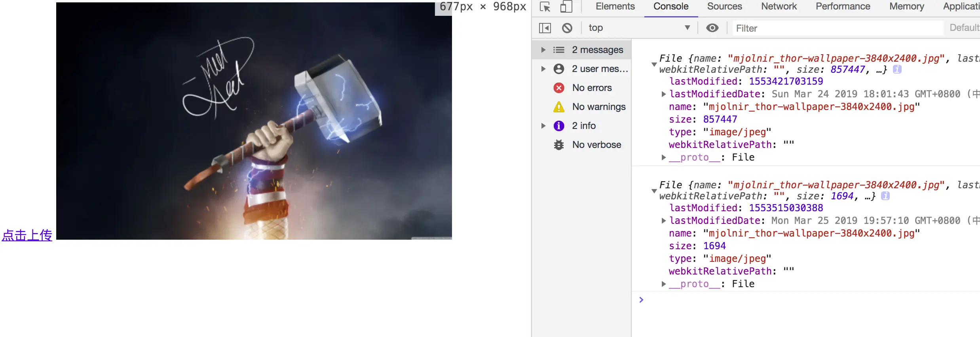This screenshot has width=980, height=337.
Task: Select the messages list icon in sidebar
Action: tap(559, 50)
